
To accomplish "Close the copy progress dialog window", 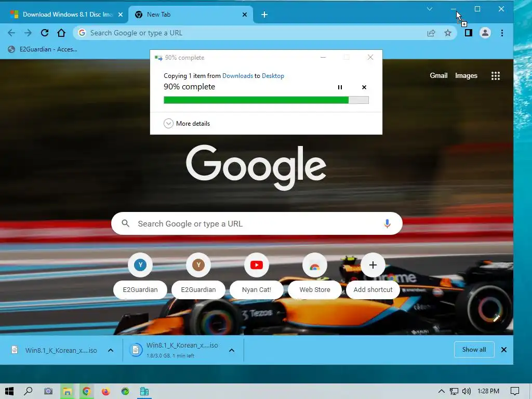I will [370, 57].
